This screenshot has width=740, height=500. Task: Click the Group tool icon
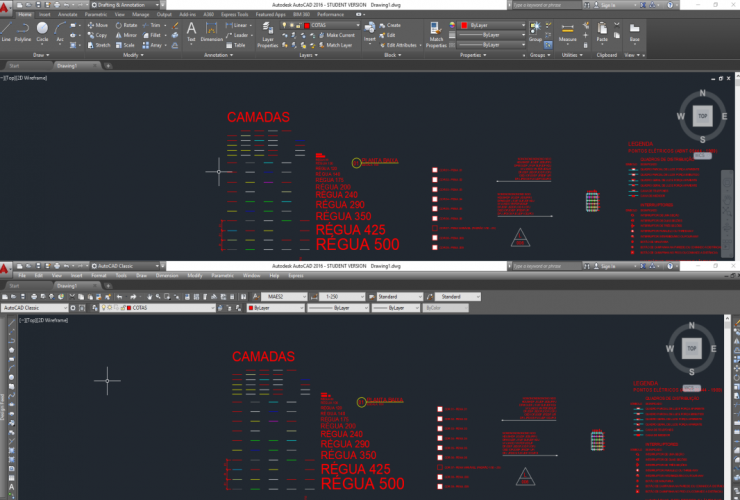tap(535, 30)
